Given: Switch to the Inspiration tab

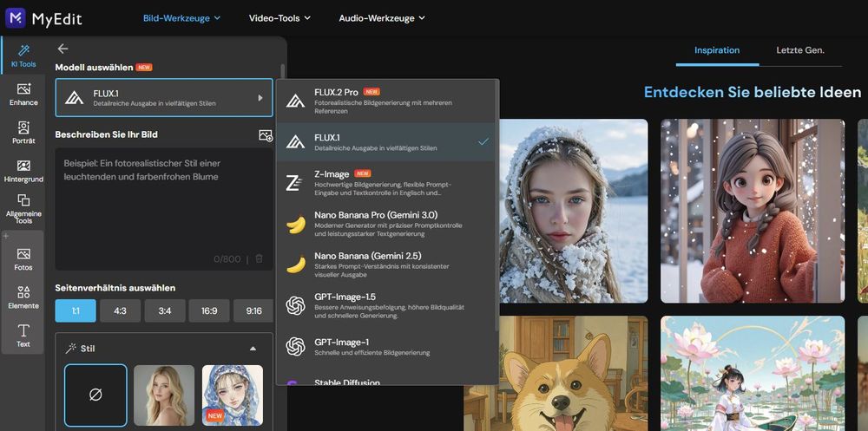Looking at the screenshot, I should (x=717, y=50).
